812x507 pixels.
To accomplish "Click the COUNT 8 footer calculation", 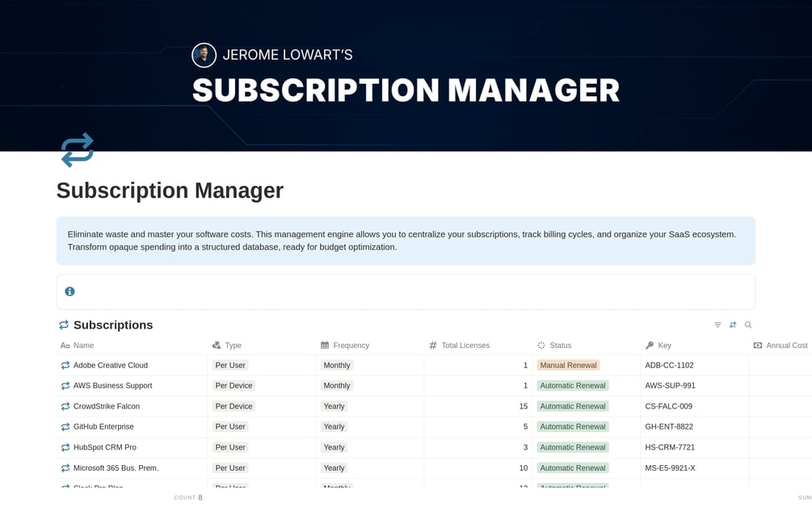I will tap(188, 497).
